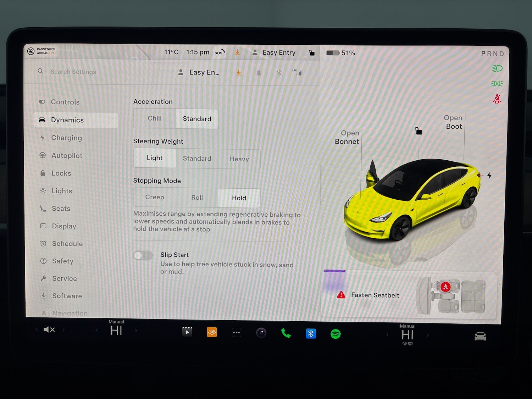Switch to the Charging settings tab

[x=67, y=138]
